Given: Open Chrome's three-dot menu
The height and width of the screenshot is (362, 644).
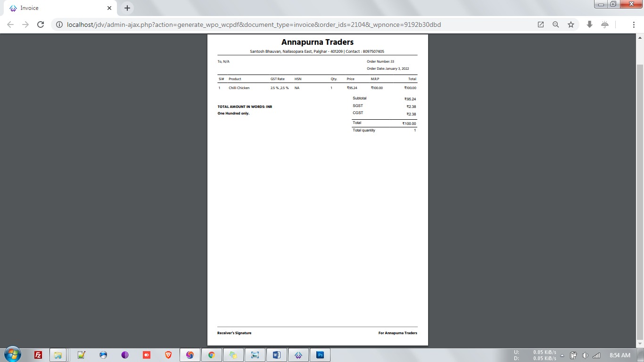Looking at the screenshot, I should coord(634,25).
